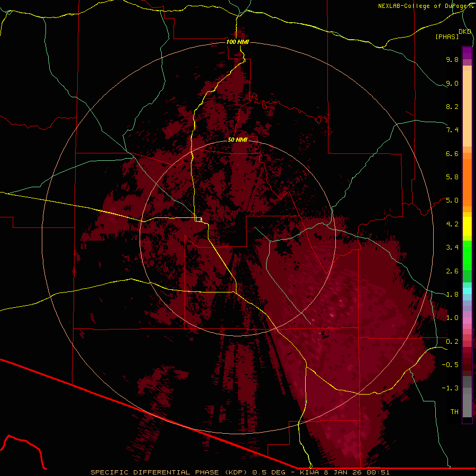This screenshot has height=476, width=476.
Task: Click the 9.8 scale value
Action: click(452, 59)
